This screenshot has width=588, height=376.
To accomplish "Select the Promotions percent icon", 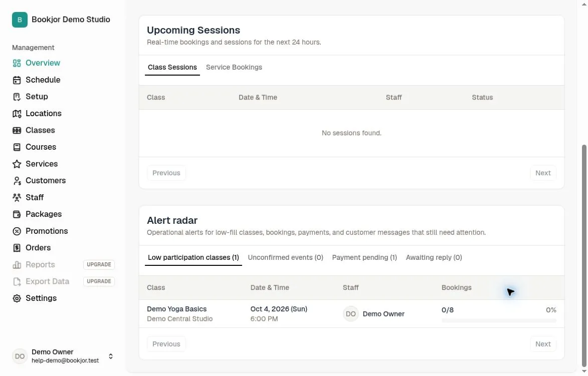I will coord(17,231).
